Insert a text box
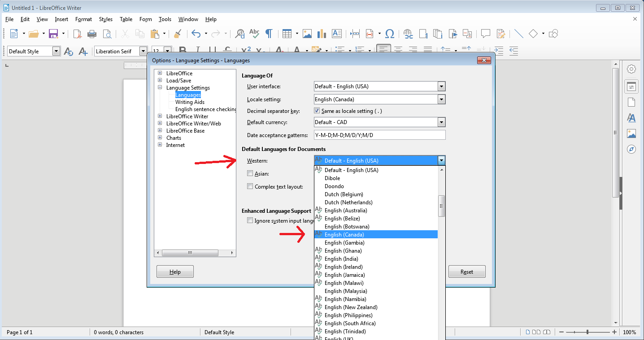 click(x=336, y=34)
